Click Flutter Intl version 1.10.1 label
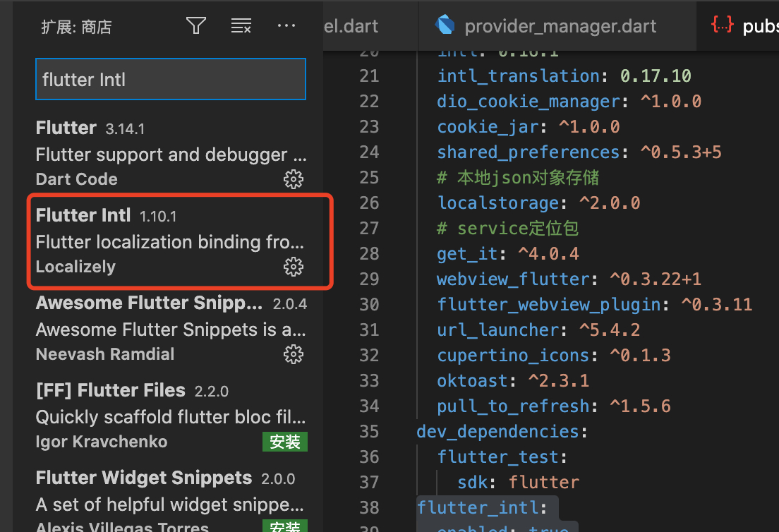 (x=158, y=217)
